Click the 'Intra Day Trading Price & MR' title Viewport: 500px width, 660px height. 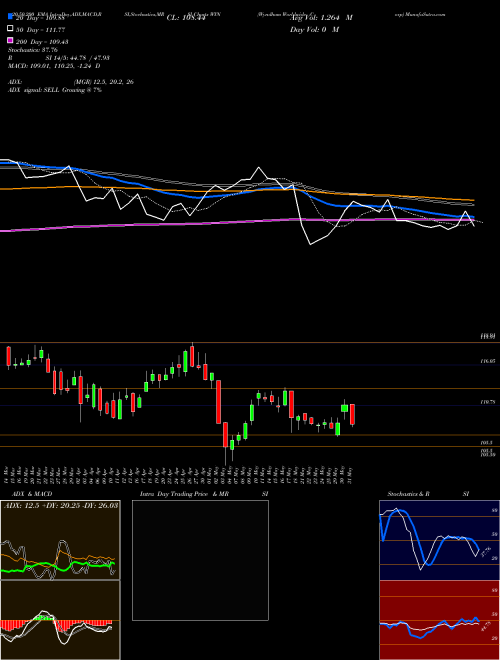coord(184,494)
